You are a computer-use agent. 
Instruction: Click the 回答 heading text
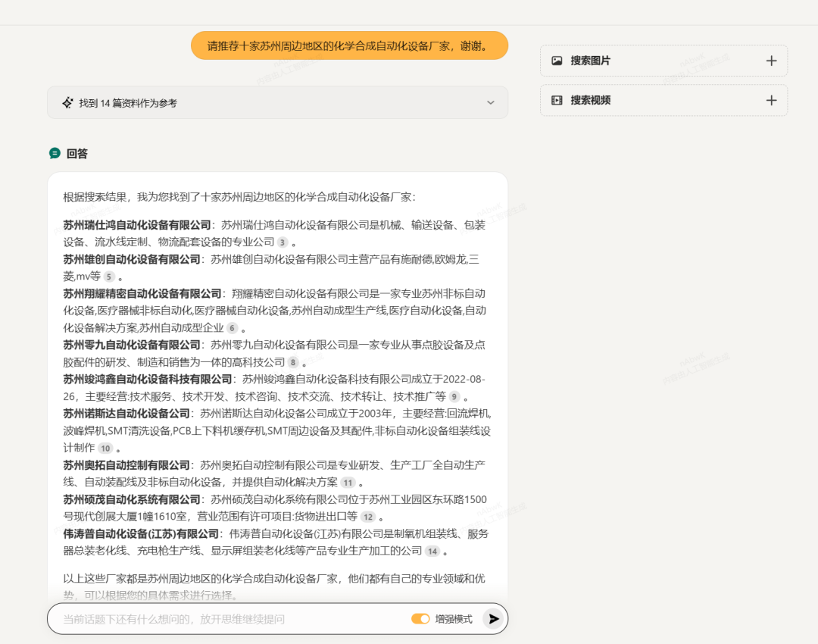pyautogui.click(x=77, y=154)
